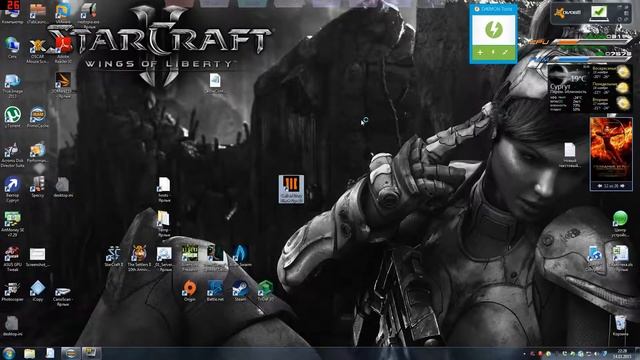Image resolution: width=640 pixels, height=360 pixels.
Task: Launch OSCAR Mouse Scr... shortcut
Action: pyautogui.click(x=37, y=51)
